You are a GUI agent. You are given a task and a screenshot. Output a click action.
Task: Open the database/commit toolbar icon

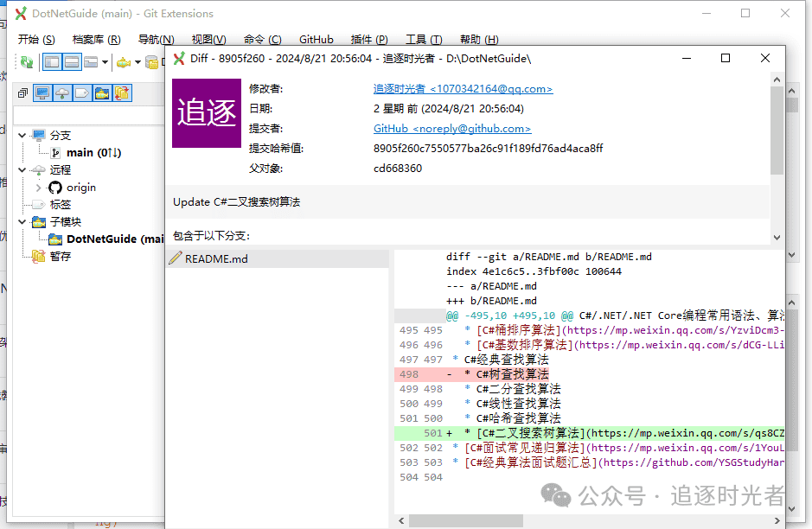(151, 62)
